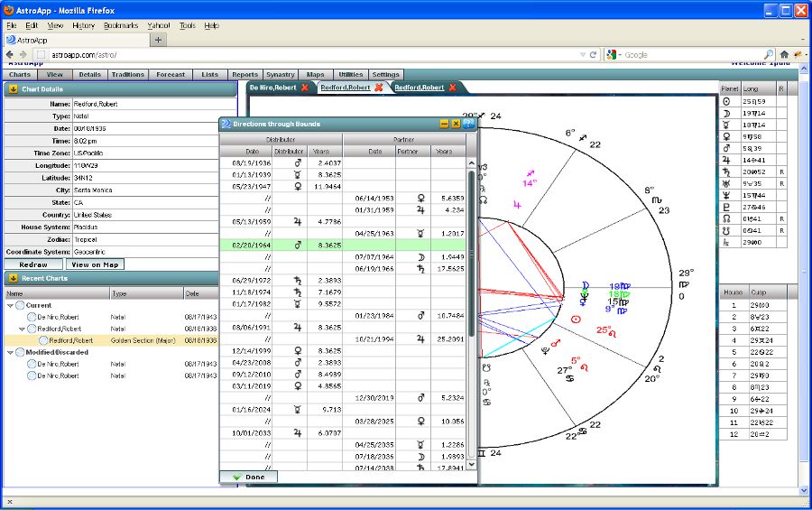The width and height of the screenshot is (812, 510).
Task: Click Done in the Directions dialog
Action: point(248,477)
